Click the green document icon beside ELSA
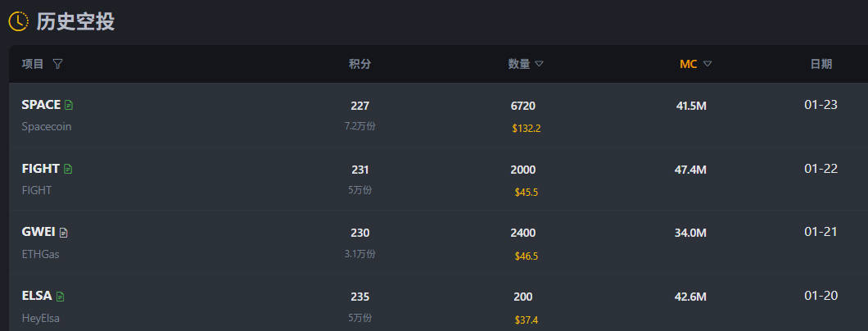This screenshot has width=868, height=331. point(61,297)
